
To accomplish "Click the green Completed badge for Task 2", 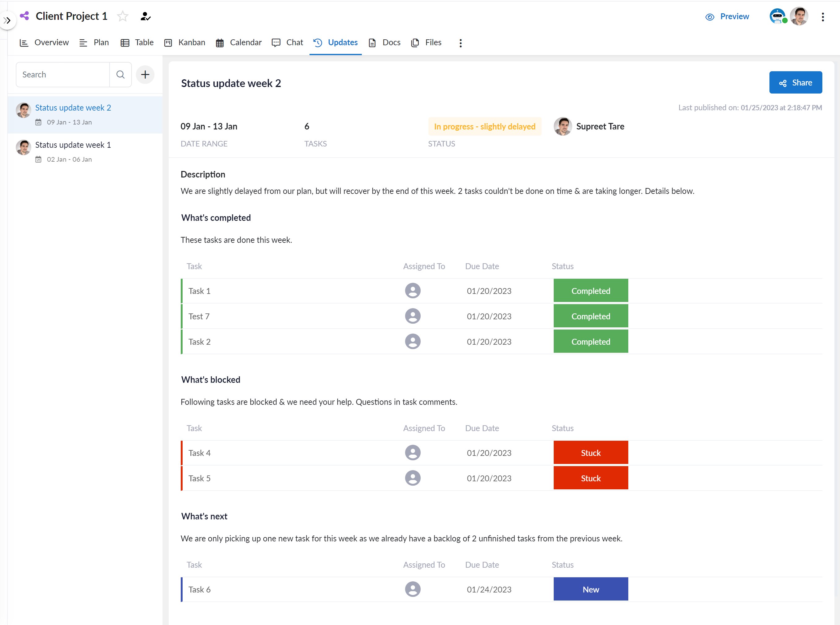I will coord(591,341).
